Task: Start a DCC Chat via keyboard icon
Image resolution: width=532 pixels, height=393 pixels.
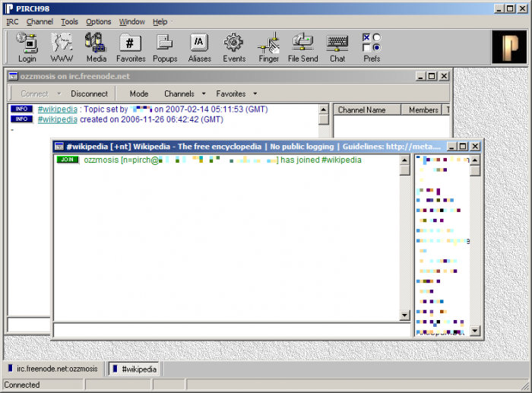Action: 337,43
